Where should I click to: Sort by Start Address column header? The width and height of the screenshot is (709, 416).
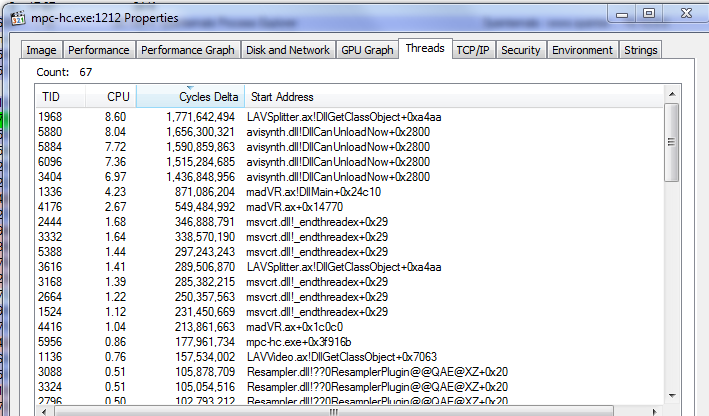click(x=282, y=97)
